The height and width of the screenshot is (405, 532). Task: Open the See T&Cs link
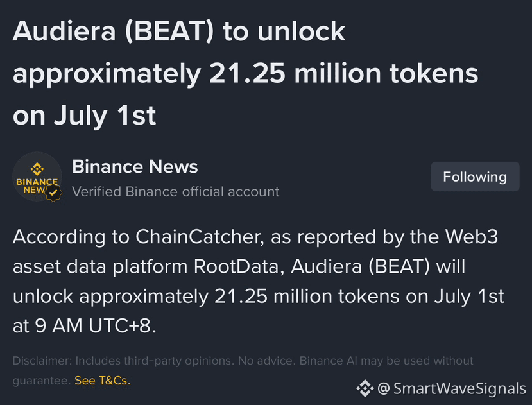[103, 381]
